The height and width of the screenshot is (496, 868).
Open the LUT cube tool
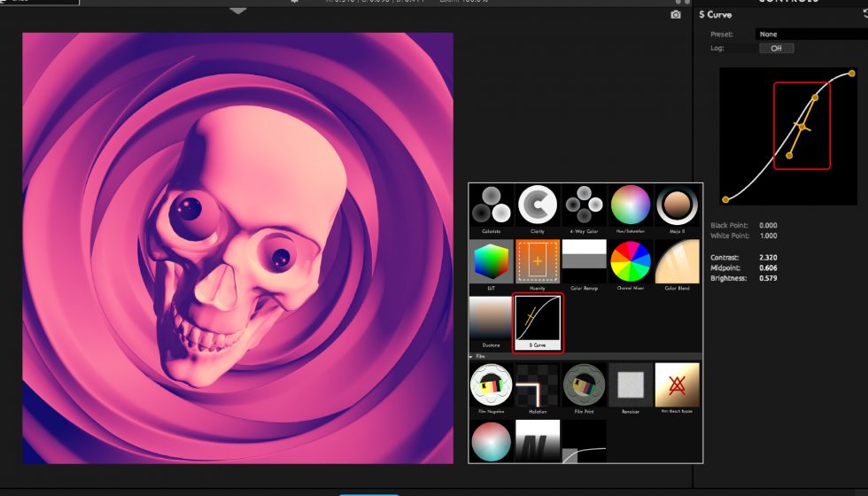tap(491, 262)
